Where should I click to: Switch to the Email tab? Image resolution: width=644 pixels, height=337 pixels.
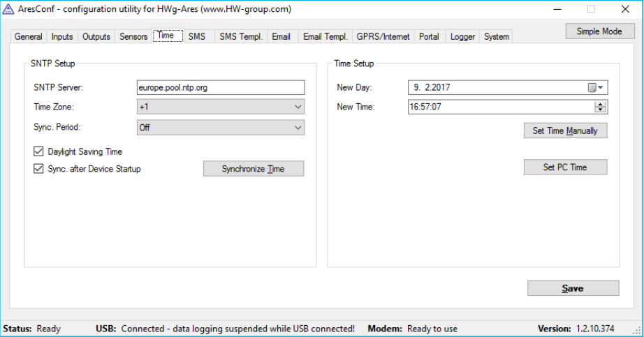tap(281, 37)
